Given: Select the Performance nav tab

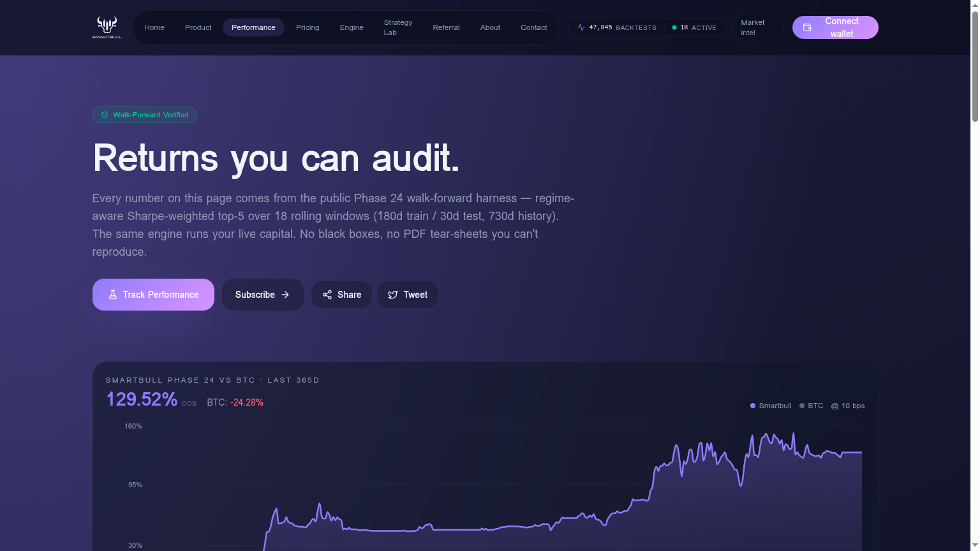Looking at the screenshot, I should tap(253, 27).
